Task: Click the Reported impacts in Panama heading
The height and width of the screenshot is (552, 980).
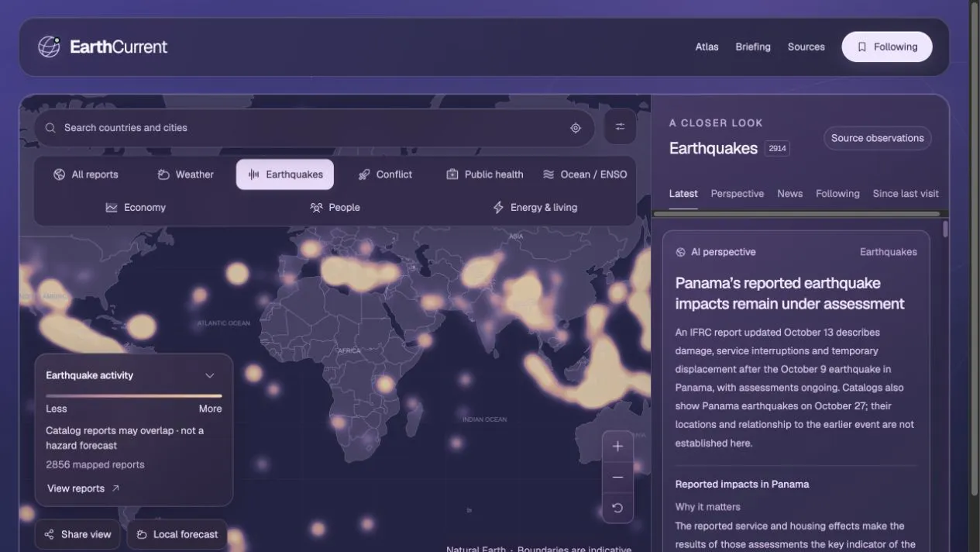Action: click(742, 484)
